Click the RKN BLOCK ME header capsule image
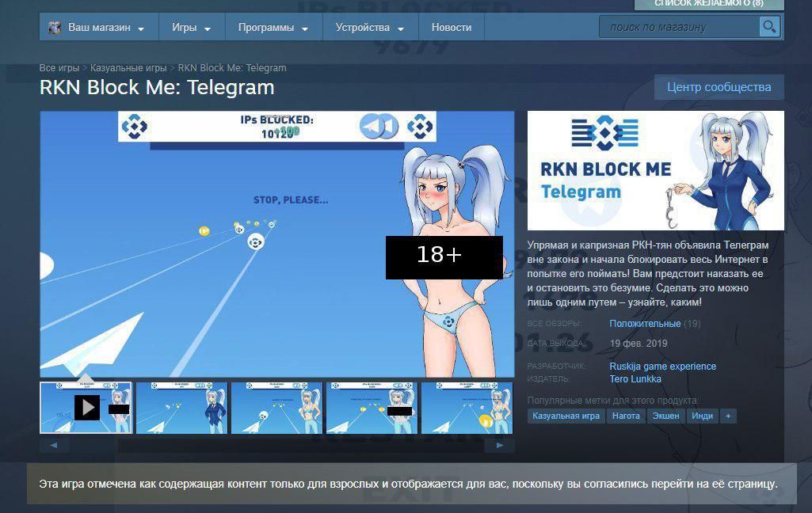The image size is (812, 513). pyautogui.click(x=656, y=170)
